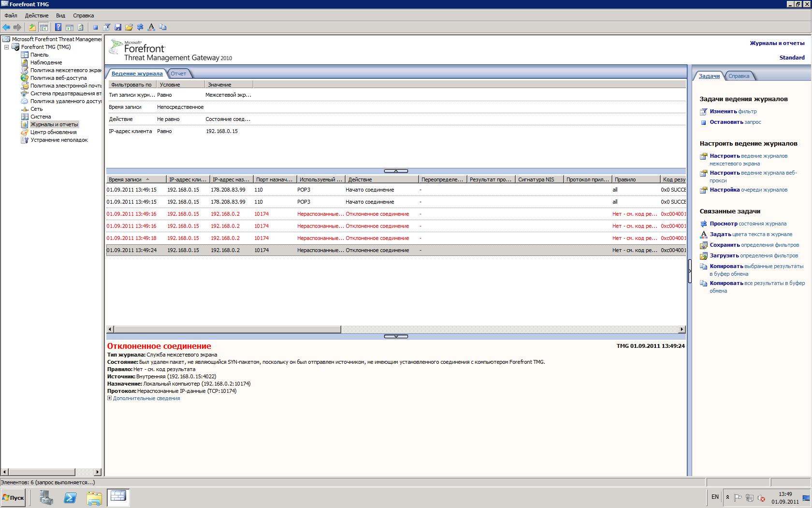Switch to the Ведение журнала tab
812x508 pixels.
[137, 74]
